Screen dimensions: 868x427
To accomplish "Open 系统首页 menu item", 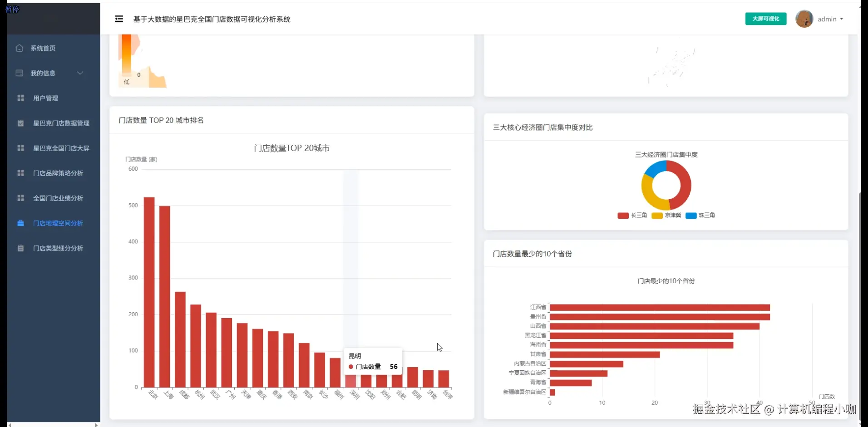I will pos(54,48).
